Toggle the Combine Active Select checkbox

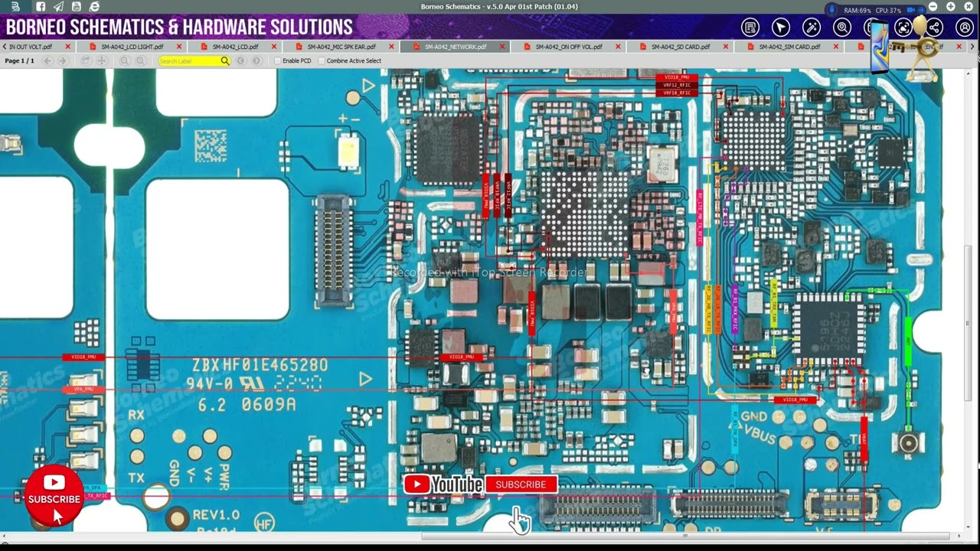[x=322, y=60]
